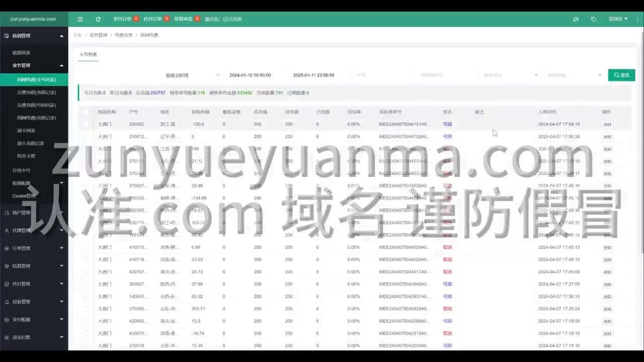
Task: Click the start date field 2024-01-12 00:00:00
Action: coord(250,75)
